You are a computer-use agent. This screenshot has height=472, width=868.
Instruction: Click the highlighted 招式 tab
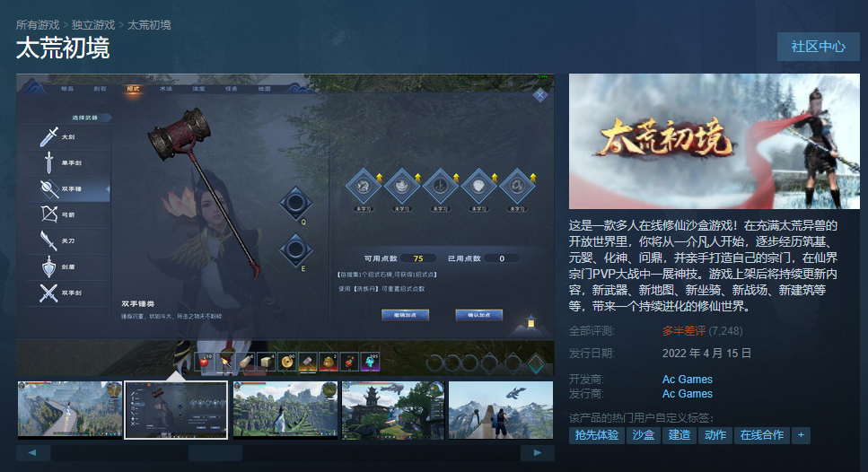click(x=133, y=89)
